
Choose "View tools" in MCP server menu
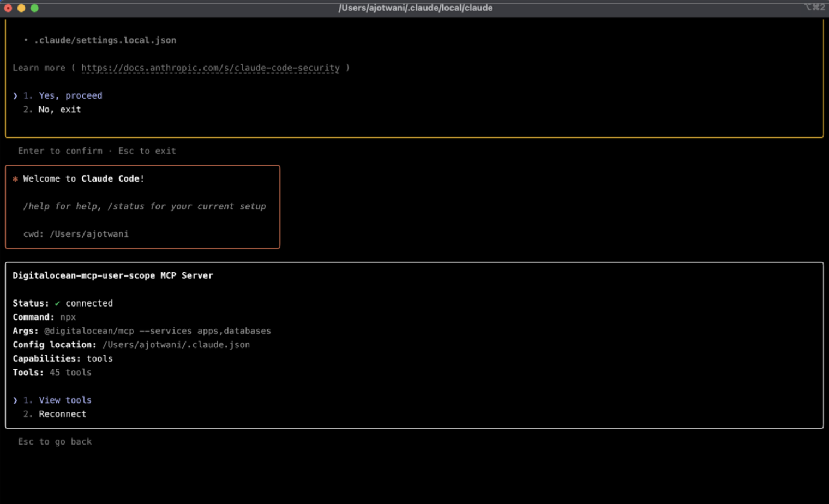(x=65, y=400)
